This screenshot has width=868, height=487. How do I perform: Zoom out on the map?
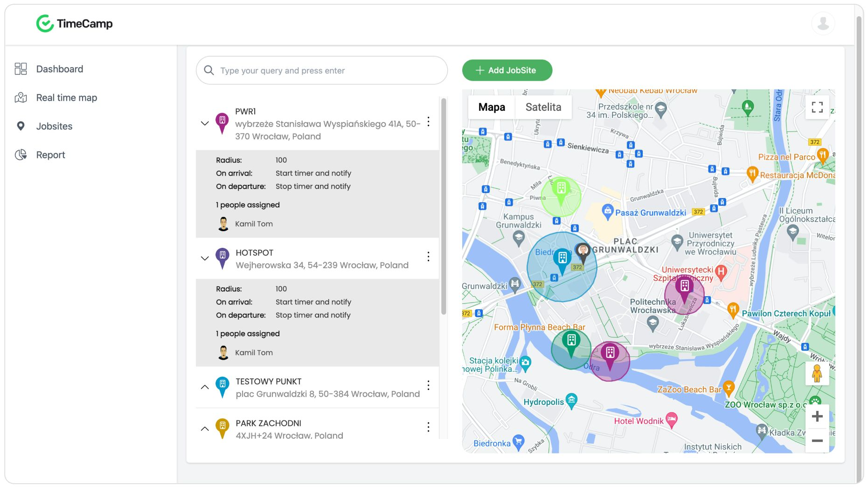(817, 440)
